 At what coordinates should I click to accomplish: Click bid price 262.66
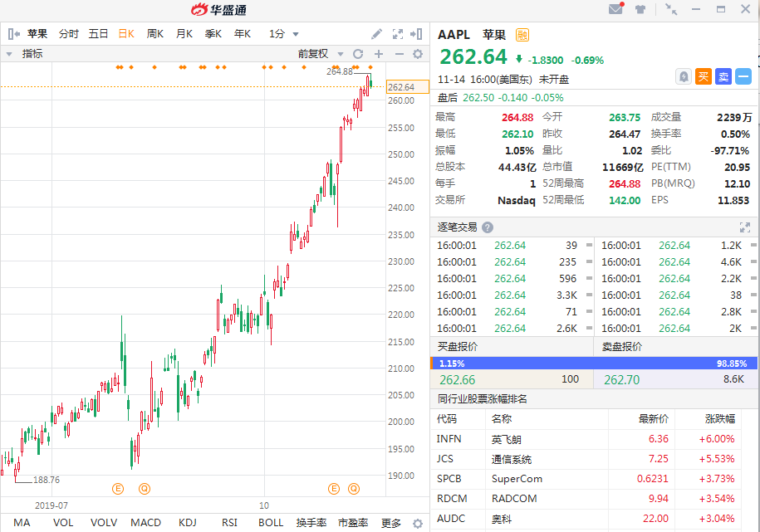(x=457, y=380)
